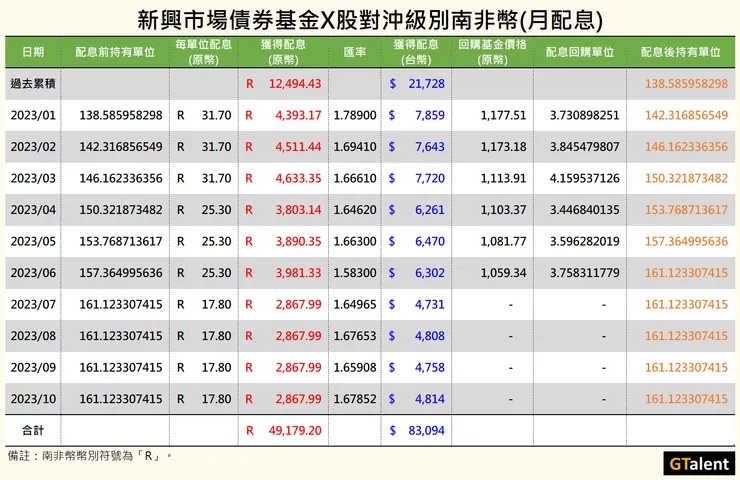Click the 日期 column header
Image resolution: width=740 pixels, height=480 pixels.
(x=33, y=52)
